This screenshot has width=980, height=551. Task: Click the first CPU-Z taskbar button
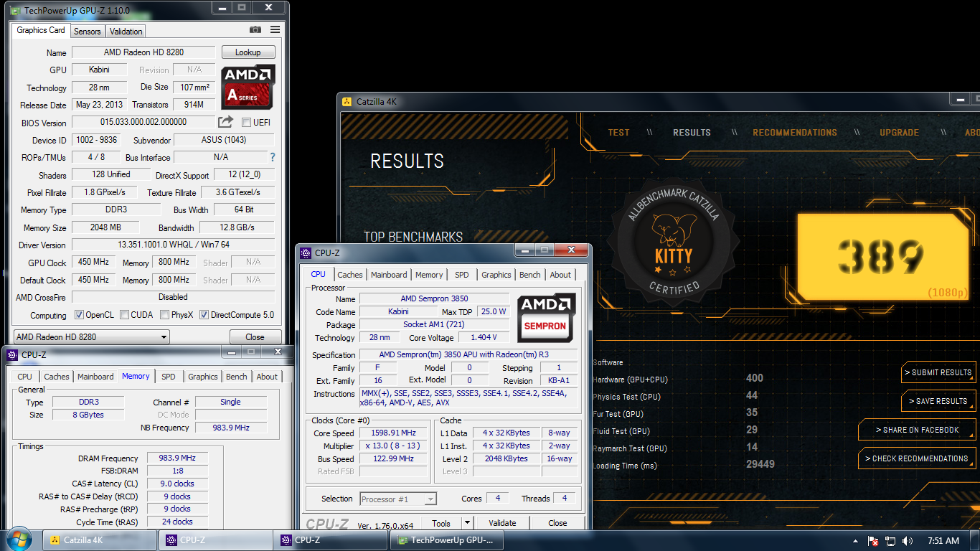(x=216, y=540)
